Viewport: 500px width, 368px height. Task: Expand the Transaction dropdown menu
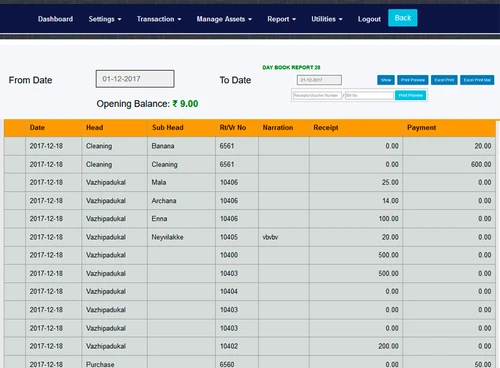pos(159,19)
